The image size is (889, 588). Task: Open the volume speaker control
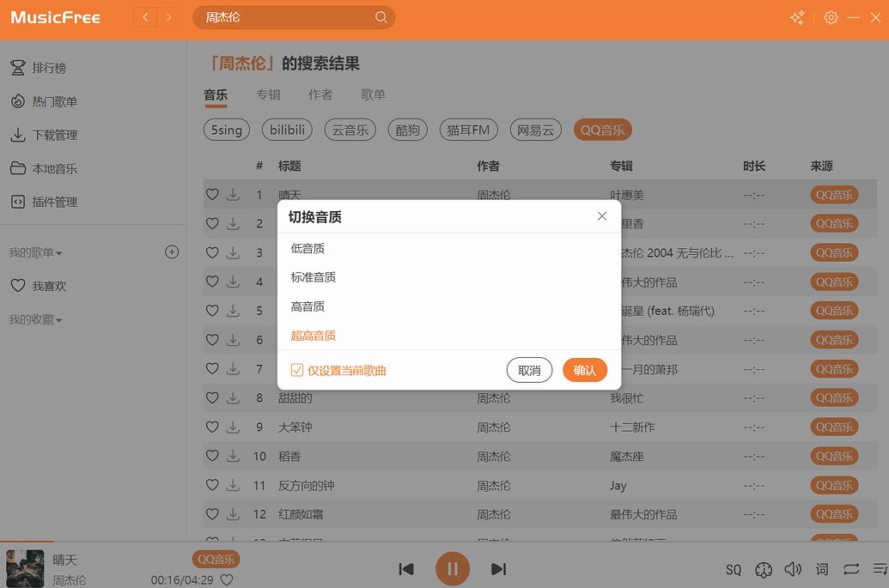tap(793, 569)
